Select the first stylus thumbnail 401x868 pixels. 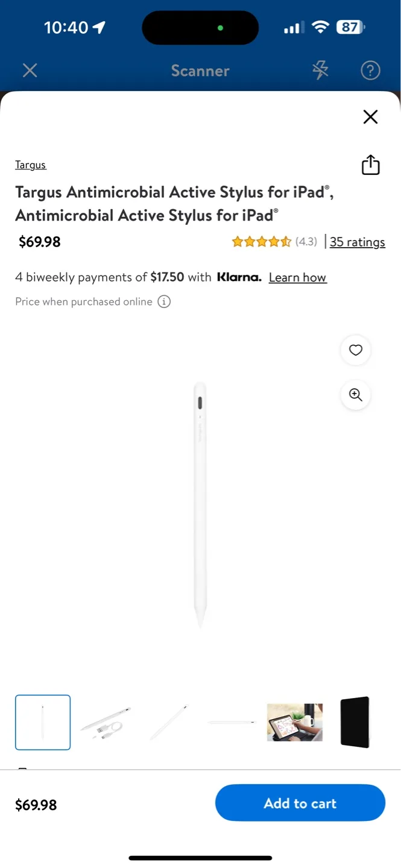[42, 722]
